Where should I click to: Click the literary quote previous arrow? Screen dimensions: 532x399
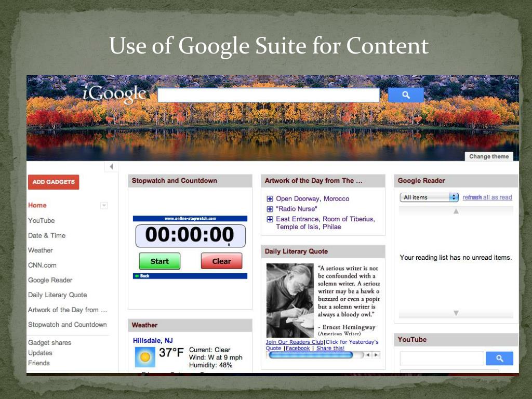(368, 355)
